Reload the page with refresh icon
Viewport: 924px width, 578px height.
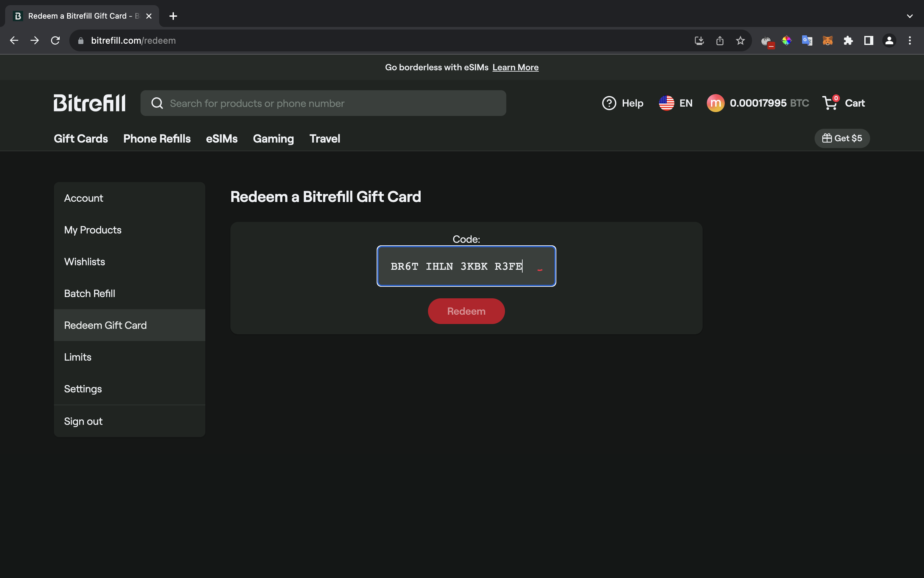tap(56, 40)
